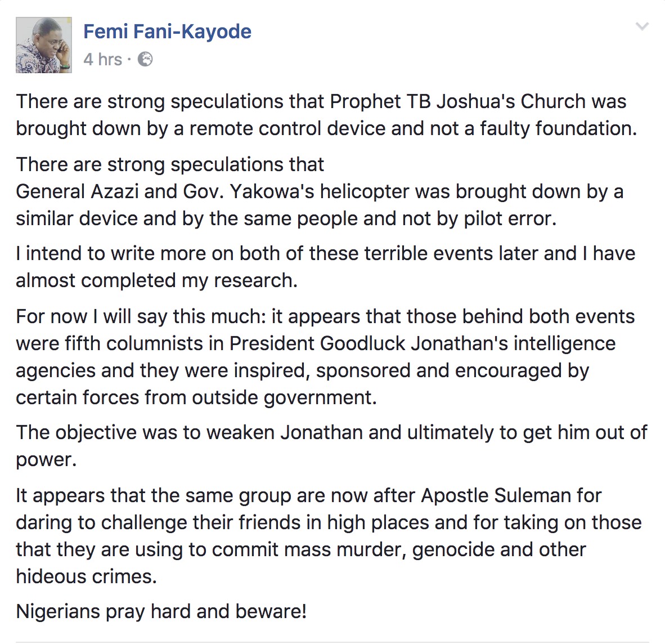665x644 pixels.
Task: Click the 'Nigerians pray hard and beware!' line
Action: (x=161, y=611)
